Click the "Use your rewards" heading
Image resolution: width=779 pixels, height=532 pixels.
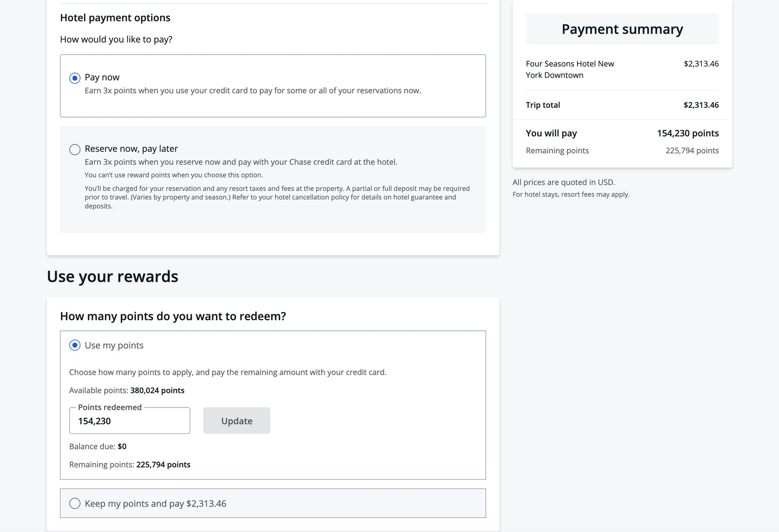tap(112, 277)
